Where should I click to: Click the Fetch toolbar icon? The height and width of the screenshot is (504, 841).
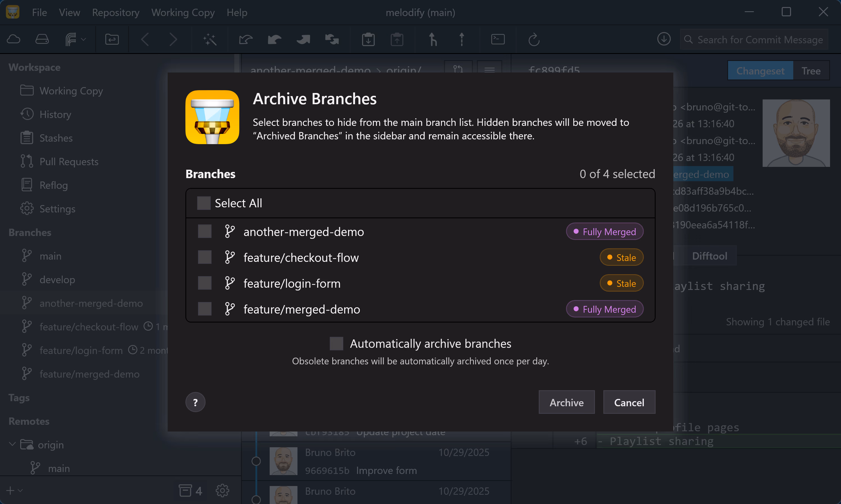pos(246,39)
